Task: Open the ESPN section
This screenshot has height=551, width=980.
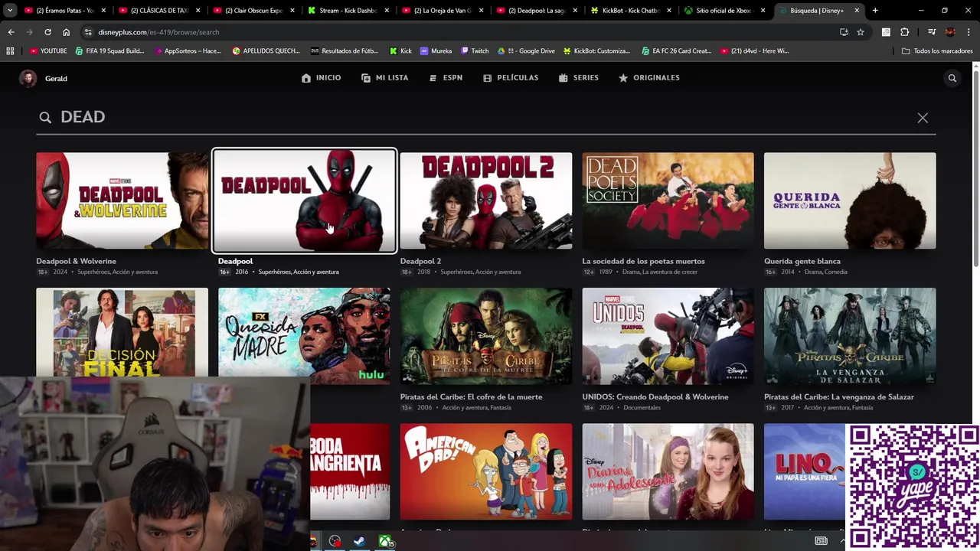Action: click(x=446, y=78)
